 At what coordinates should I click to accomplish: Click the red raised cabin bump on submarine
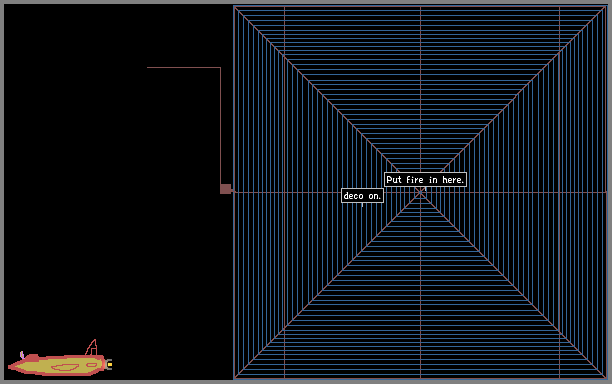pos(32,357)
